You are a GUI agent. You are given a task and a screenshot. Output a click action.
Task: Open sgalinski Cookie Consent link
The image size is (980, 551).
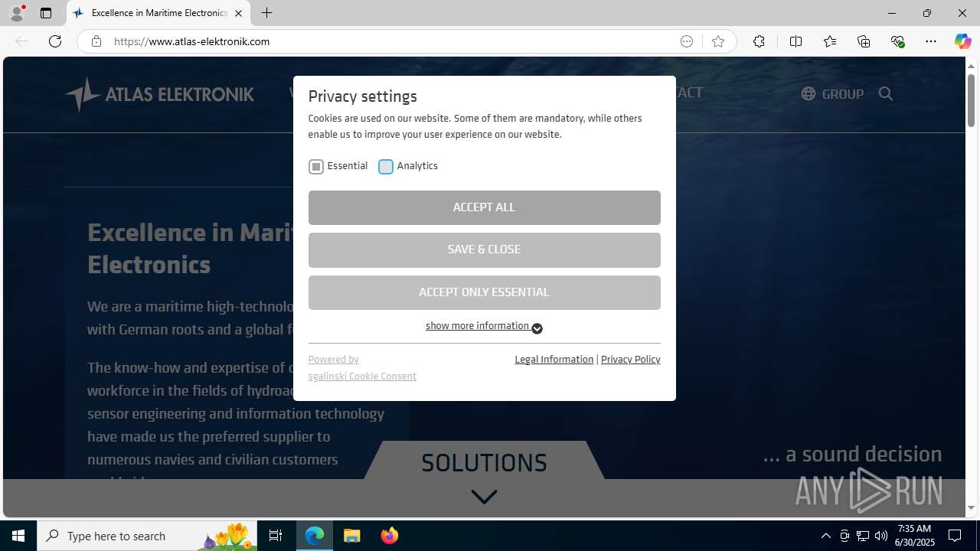[x=362, y=377]
